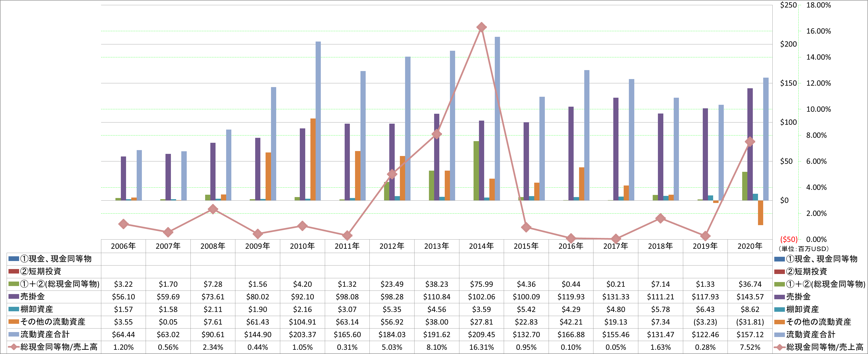Click left legend green swatch ①+②(総現金同等物)
Image resolution: width=868 pixels, height=354 pixels.
pos(13,284)
